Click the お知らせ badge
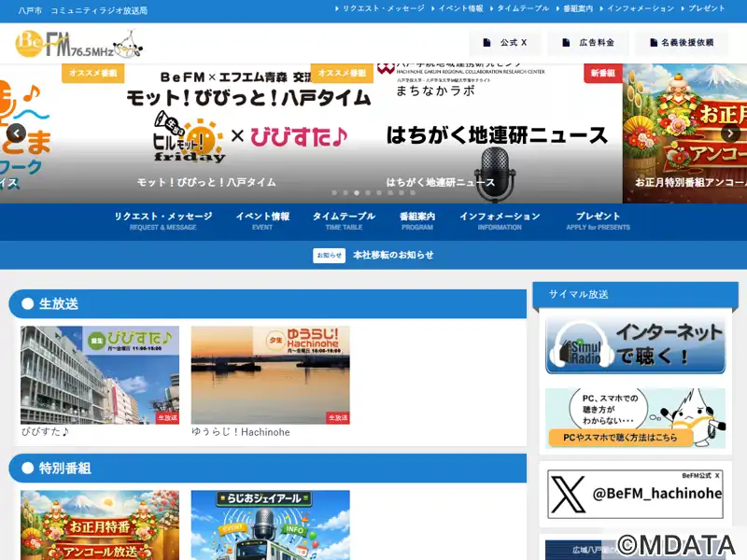This screenshot has width=747, height=560. click(x=330, y=255)
